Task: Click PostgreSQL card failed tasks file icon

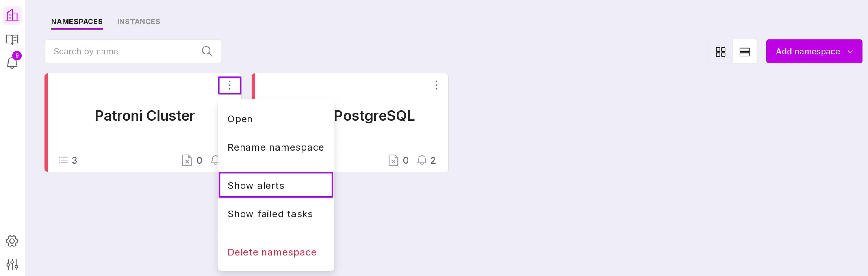Action: [x=393, y=160]
